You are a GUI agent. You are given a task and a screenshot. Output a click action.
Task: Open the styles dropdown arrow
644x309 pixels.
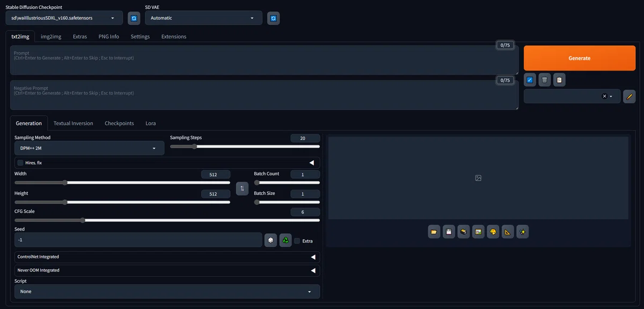tap(611, 97)
